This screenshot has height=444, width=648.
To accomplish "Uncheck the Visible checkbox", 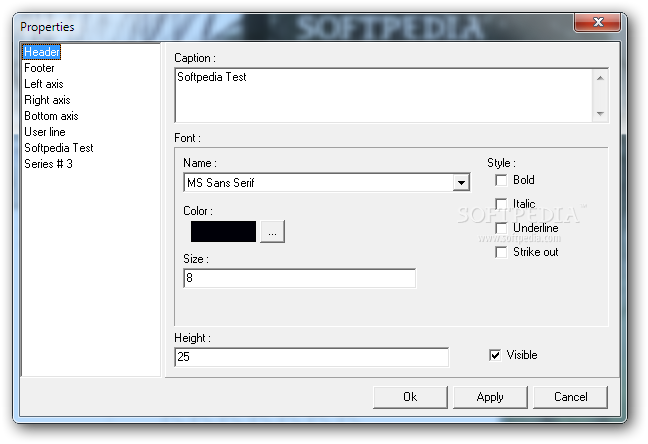I will point(495,355).
